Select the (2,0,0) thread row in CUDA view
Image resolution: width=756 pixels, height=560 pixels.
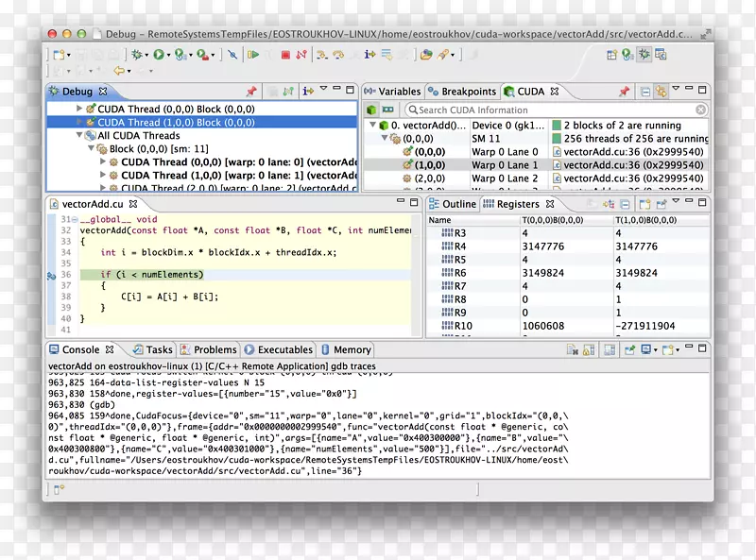pyautogui.click(x=429, y=178)
